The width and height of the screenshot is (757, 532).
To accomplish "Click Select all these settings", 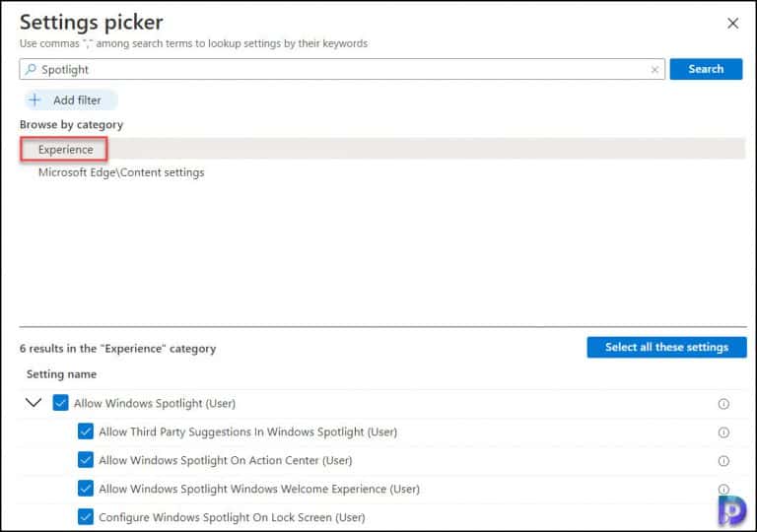I will (x=666, y=347).
